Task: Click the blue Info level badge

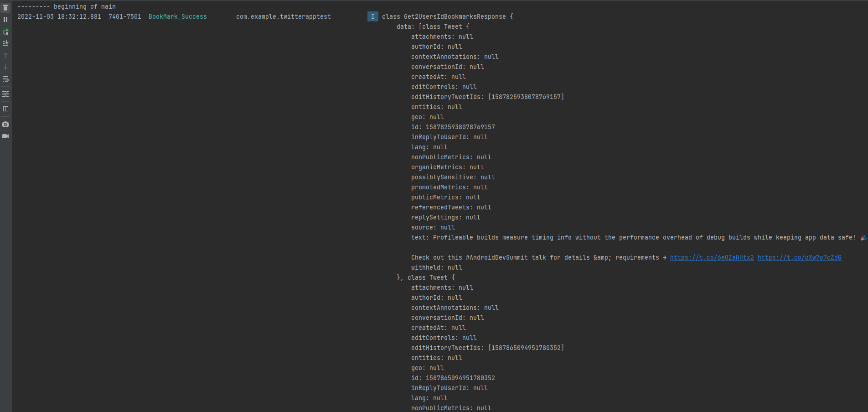Action: click(372, 16)
